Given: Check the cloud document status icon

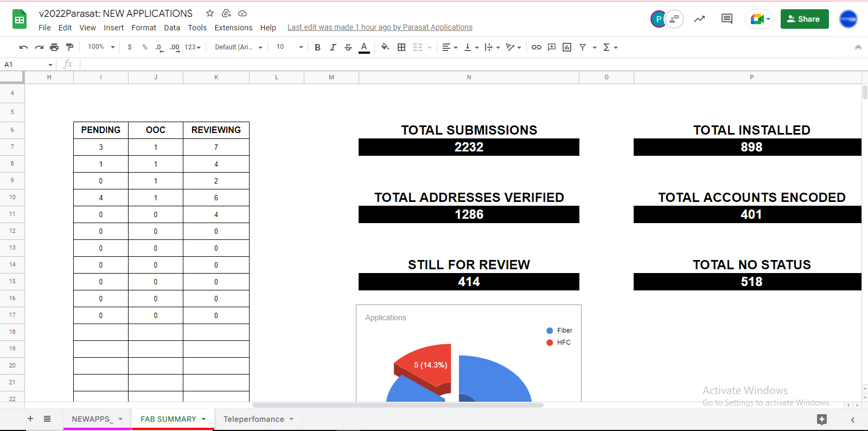Looking at the screenshot, I should tap(242, 13).
